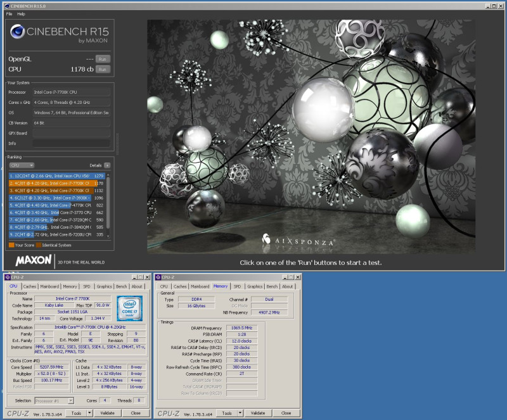Click the Info text field

point(71,143)
